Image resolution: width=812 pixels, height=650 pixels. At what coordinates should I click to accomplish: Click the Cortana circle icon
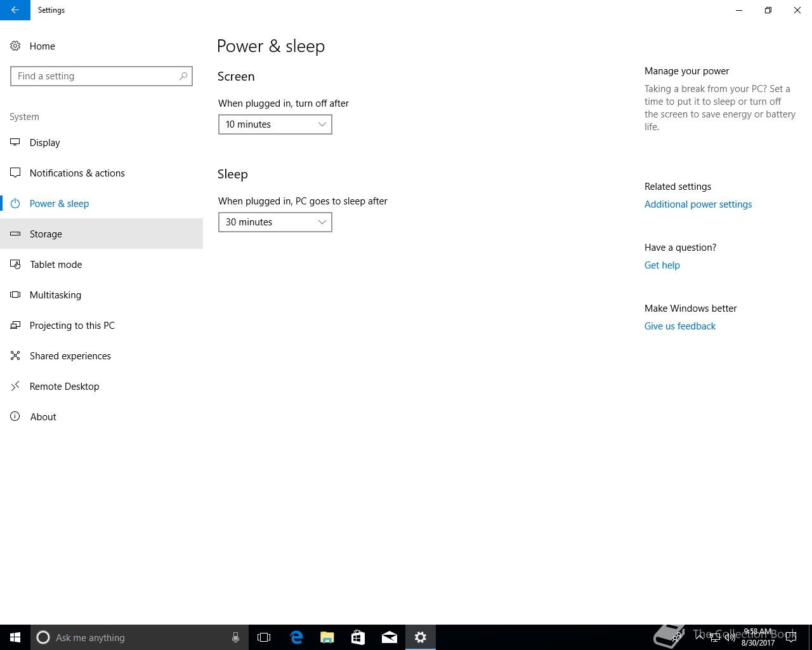[x=43, y=637]
